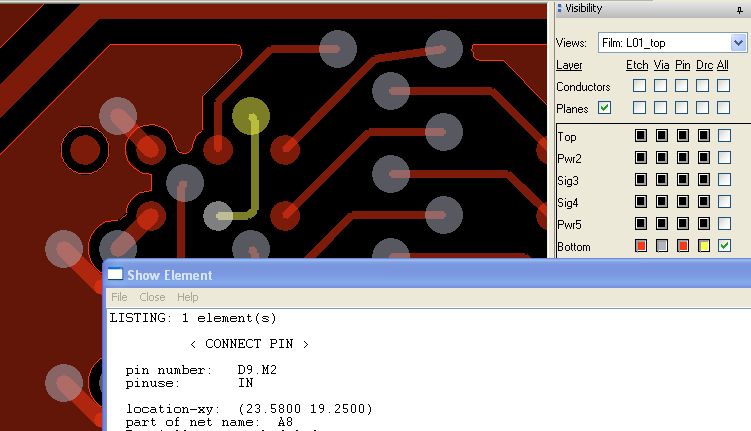Click the Drc column header link
The image size is (751, 431).
(704, 65)
